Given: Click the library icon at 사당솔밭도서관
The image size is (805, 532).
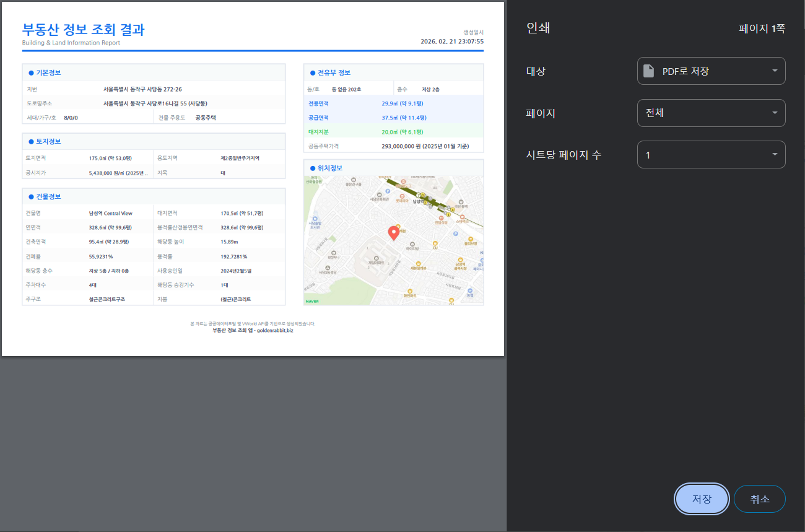Looking at the screenshot, I should click(315, 219).
